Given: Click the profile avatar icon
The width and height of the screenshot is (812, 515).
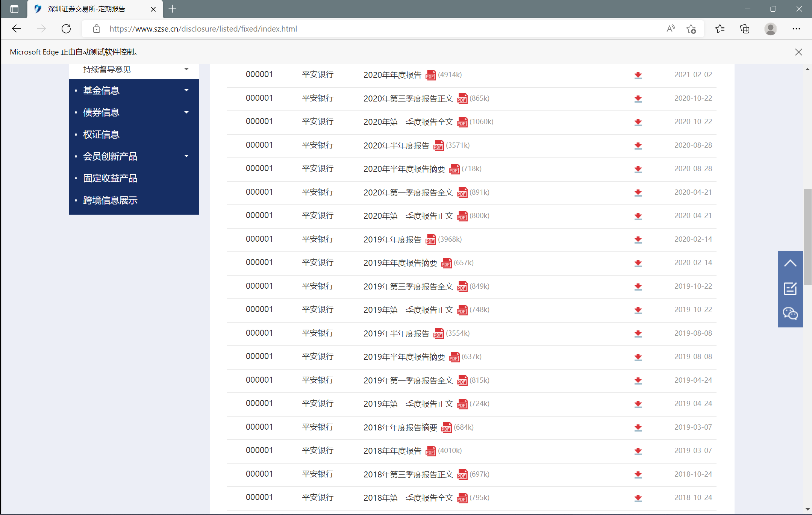Looking at the screenshot, I should (771, 29).
